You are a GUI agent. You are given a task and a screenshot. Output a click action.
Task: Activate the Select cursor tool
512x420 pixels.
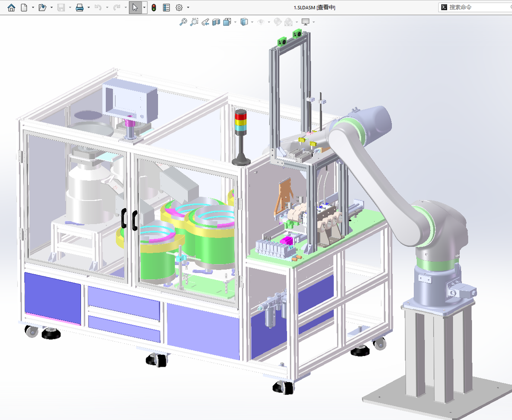coord(135,7)
